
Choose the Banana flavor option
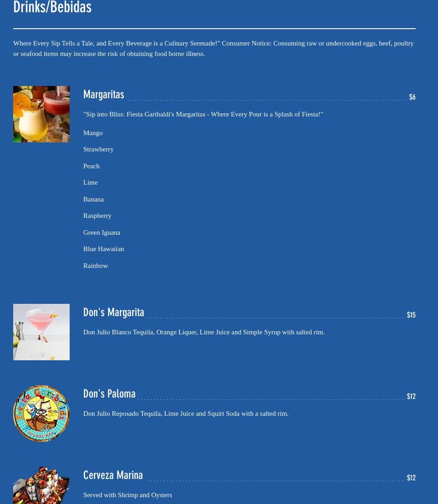point(93,199)
